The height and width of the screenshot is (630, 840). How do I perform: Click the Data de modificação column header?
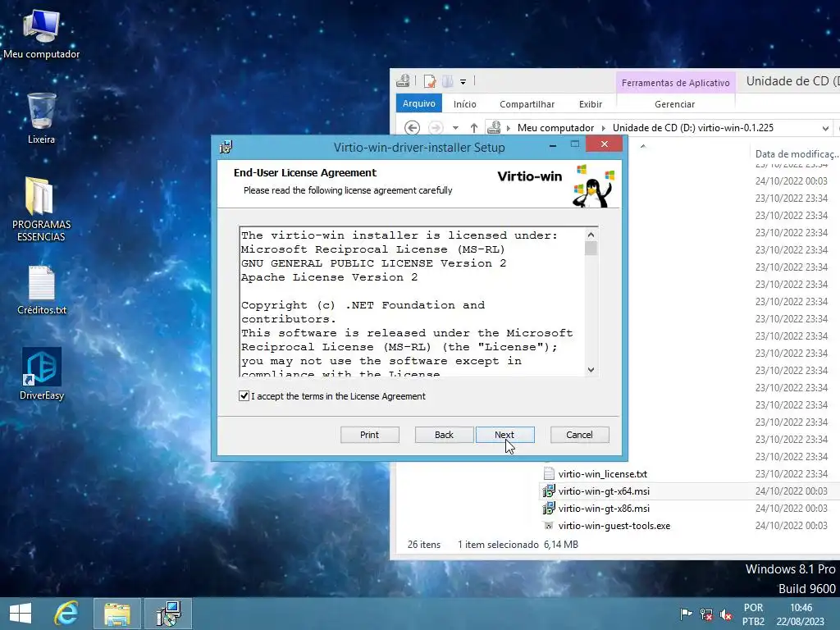(796, 153)
